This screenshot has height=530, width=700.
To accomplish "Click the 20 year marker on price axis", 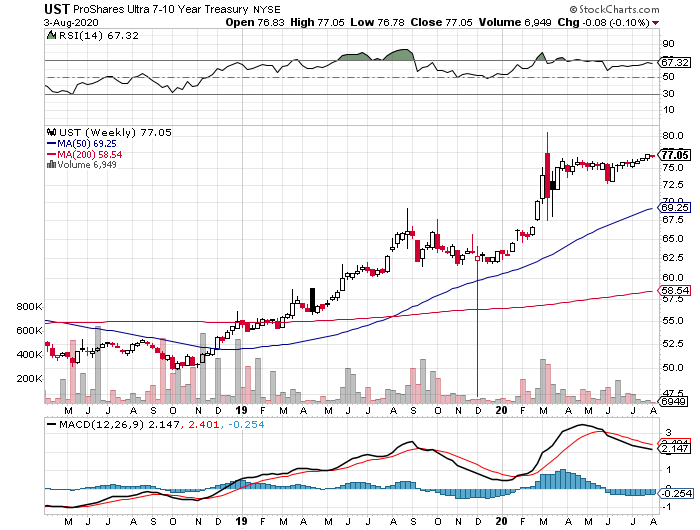I will pos(501,410).
